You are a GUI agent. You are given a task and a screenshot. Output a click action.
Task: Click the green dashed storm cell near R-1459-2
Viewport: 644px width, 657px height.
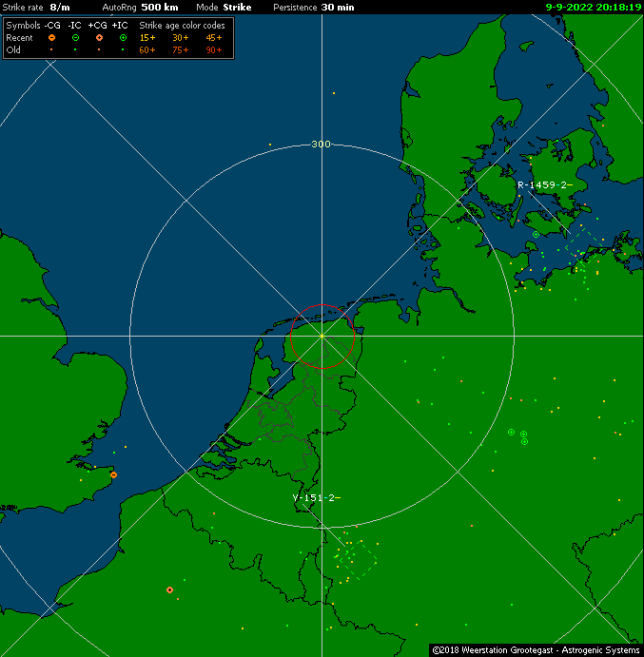(x=580, y=245)
